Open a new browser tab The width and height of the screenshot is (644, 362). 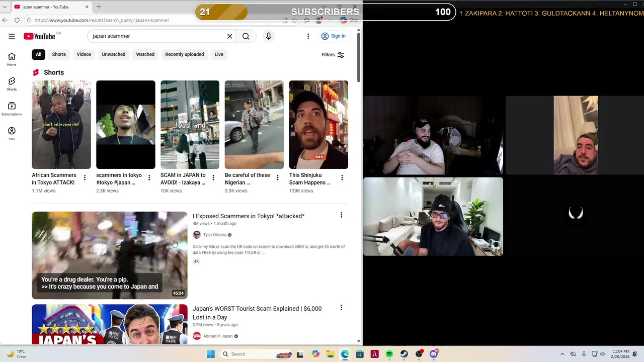click(99, 7)
